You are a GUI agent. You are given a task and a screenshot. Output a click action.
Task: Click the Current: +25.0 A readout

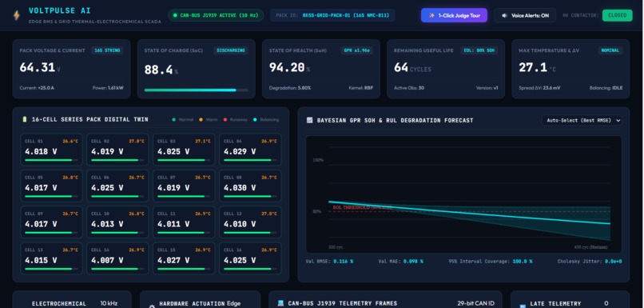[37, 87]
